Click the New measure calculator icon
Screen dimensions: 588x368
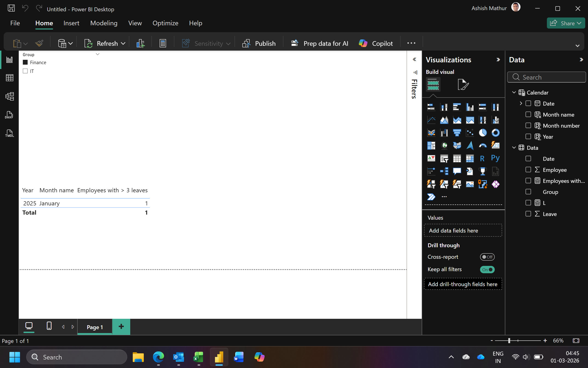pyautogui.click(x=163, y=43)
